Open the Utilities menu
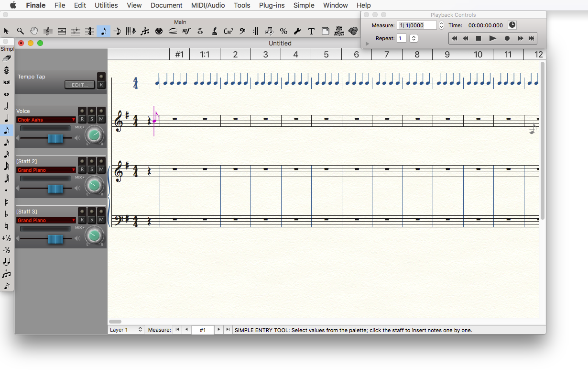The height and width of the screenshot is (380, 588). tap(106, 5)
